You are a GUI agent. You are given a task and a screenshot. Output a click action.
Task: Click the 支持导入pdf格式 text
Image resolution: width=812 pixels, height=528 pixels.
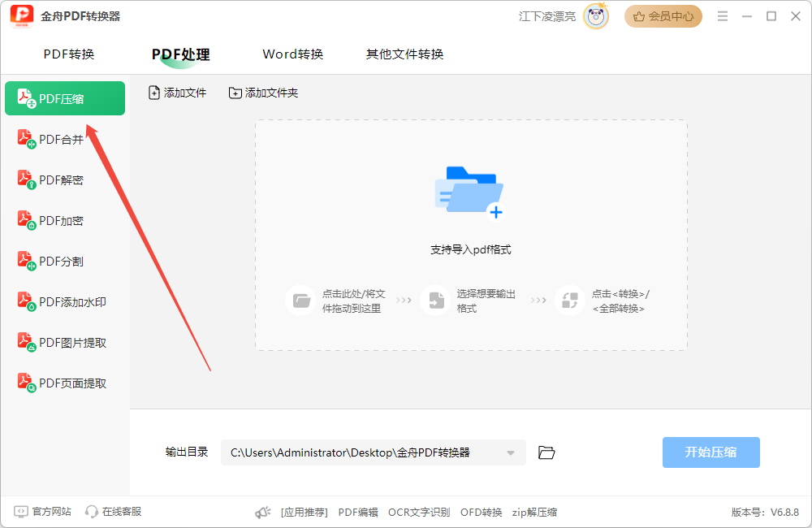(x=471, y=249)
